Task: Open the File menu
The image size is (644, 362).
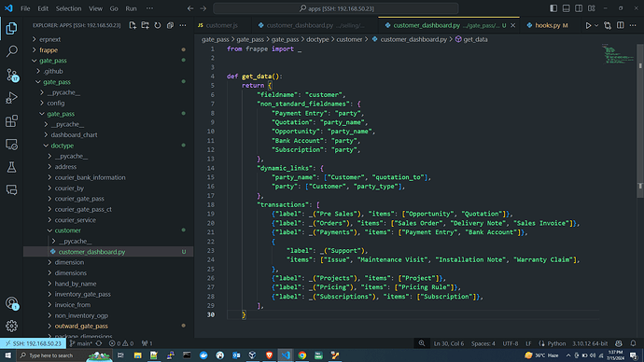Action: point(25,8)
